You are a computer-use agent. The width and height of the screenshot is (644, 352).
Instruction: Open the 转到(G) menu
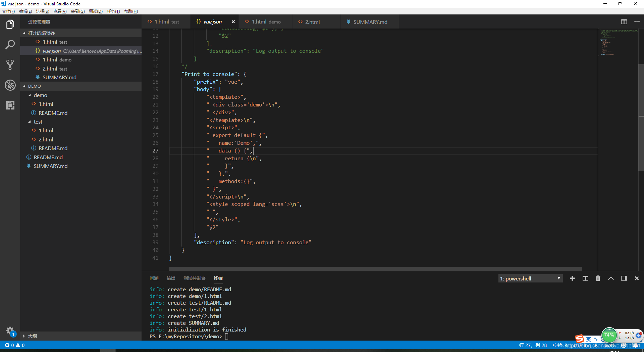pyautogui.click(x=78, y=11)
